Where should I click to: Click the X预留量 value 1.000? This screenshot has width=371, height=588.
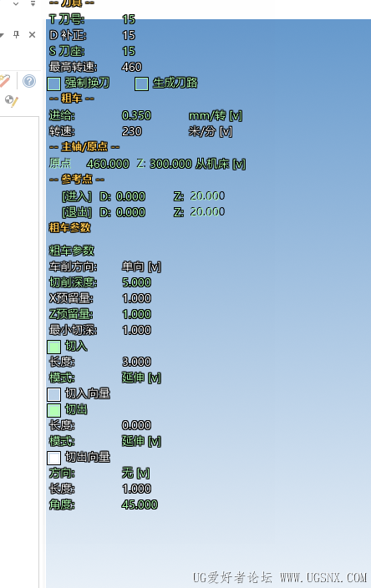coord(136,298)
